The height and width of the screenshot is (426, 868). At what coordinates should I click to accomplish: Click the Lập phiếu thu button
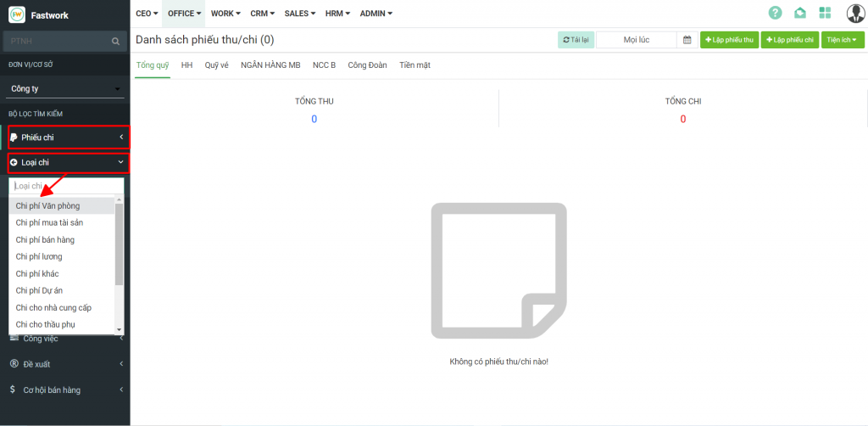(729, 40)
